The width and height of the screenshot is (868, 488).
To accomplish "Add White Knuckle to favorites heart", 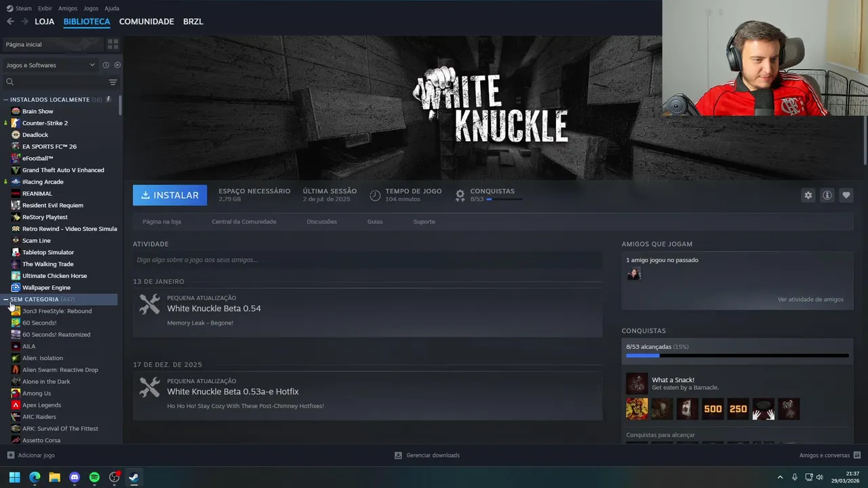I will point(846,195).
